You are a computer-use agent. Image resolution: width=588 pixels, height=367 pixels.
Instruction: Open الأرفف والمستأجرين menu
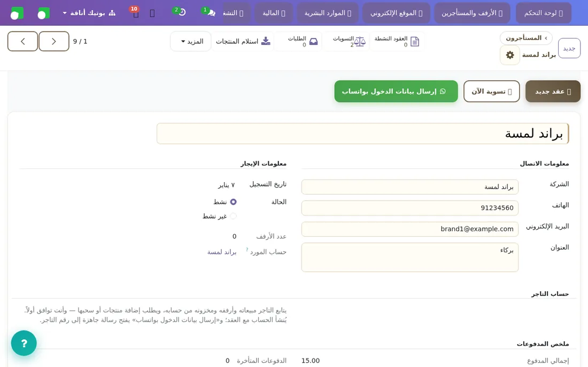473,13
